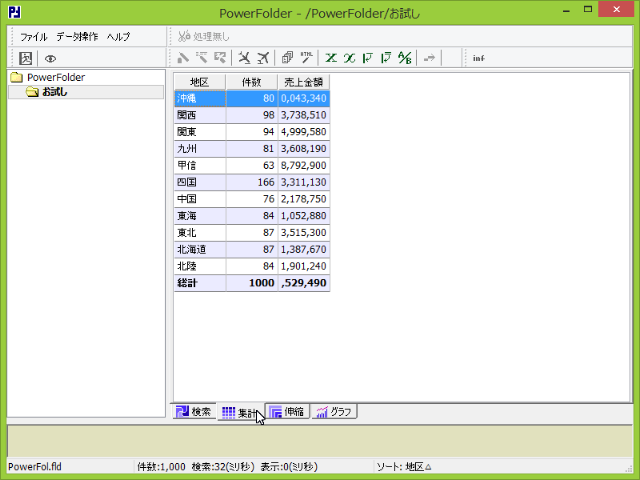The image size is (640, 480).
Task: Click the exit door icon in the left toolbar
Action: 26,58
